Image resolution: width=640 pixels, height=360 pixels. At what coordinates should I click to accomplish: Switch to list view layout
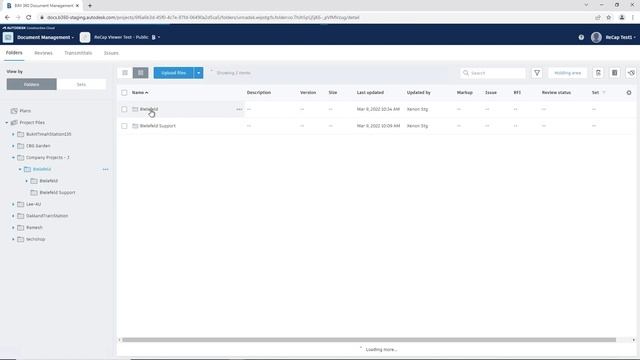125,73
